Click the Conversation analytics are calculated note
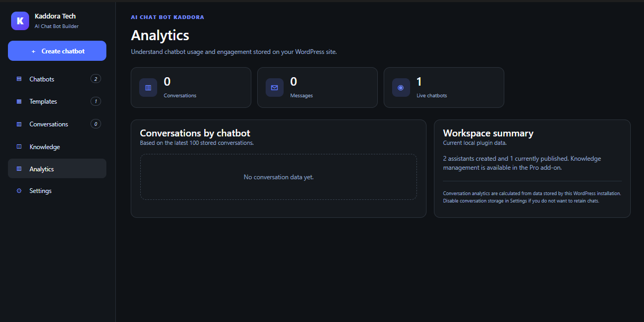This screenshot has height=322, width=644. pos(532,197)
